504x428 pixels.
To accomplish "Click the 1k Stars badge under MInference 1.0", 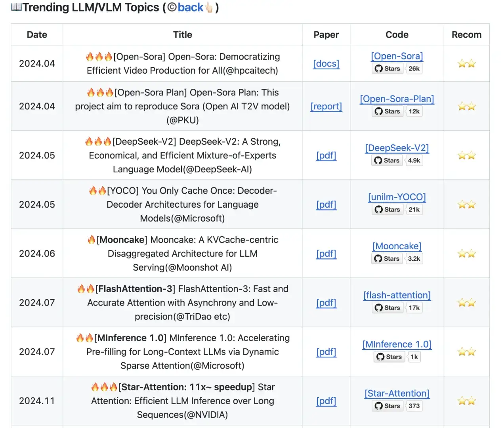I will point(397,357).
